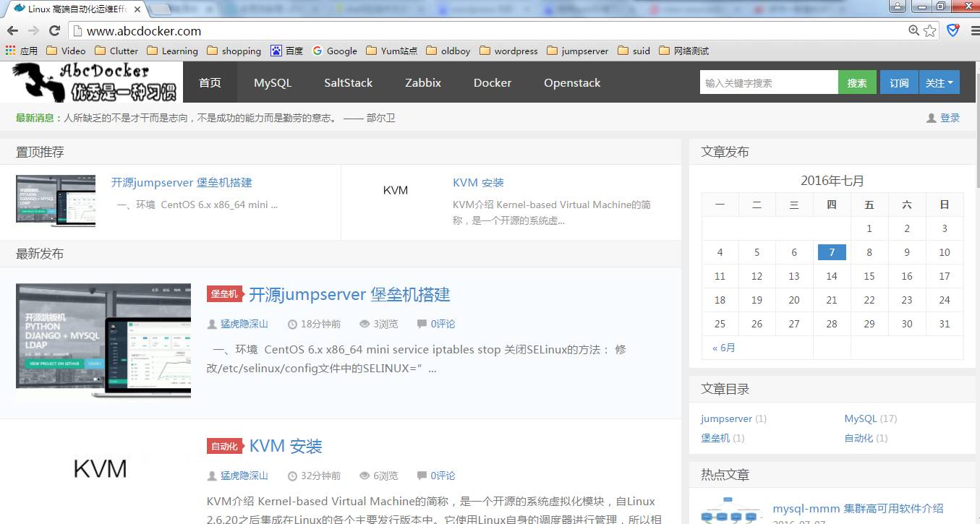980x524 pixels.
Task: Open the blue shield extension icon
Action: coord(953,30)
